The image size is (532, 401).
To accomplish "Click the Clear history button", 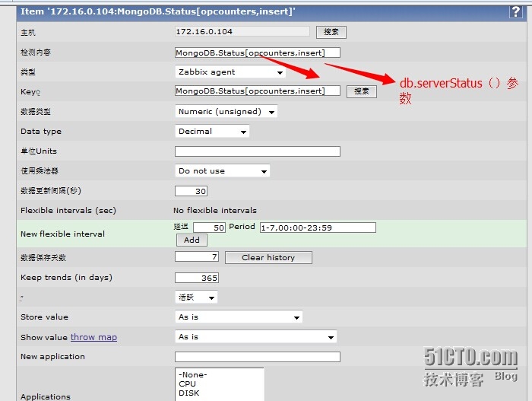I will tap(268, 258).
